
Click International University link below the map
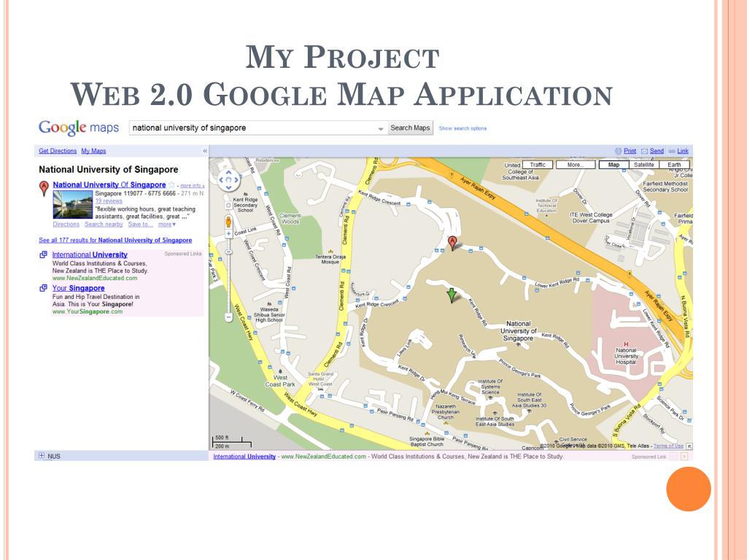coord(244,456)
